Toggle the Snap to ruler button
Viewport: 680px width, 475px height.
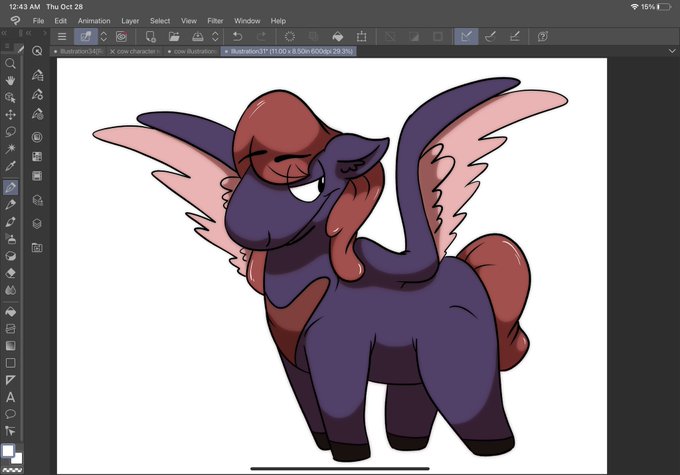466,36
